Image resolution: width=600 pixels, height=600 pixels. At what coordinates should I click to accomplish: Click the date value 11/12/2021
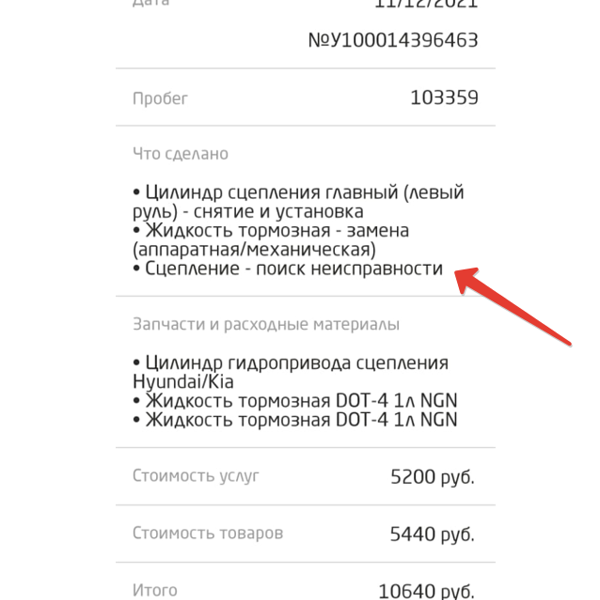coord(425,4)
